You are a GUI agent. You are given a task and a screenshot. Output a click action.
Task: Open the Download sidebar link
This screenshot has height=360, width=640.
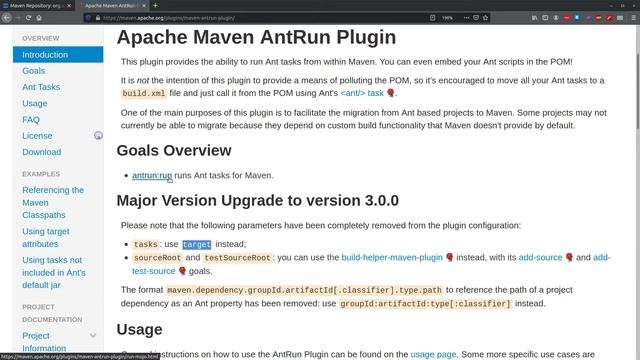(x=42, y=152)
